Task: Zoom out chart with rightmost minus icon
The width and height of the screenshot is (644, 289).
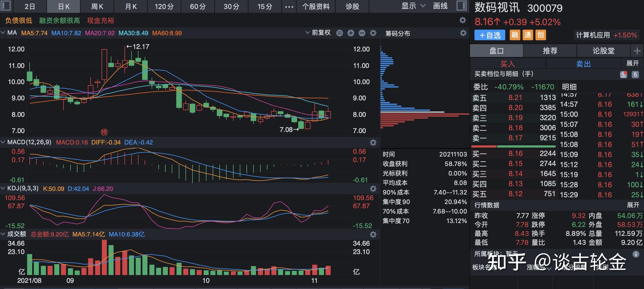Action: tap(362, 33)
